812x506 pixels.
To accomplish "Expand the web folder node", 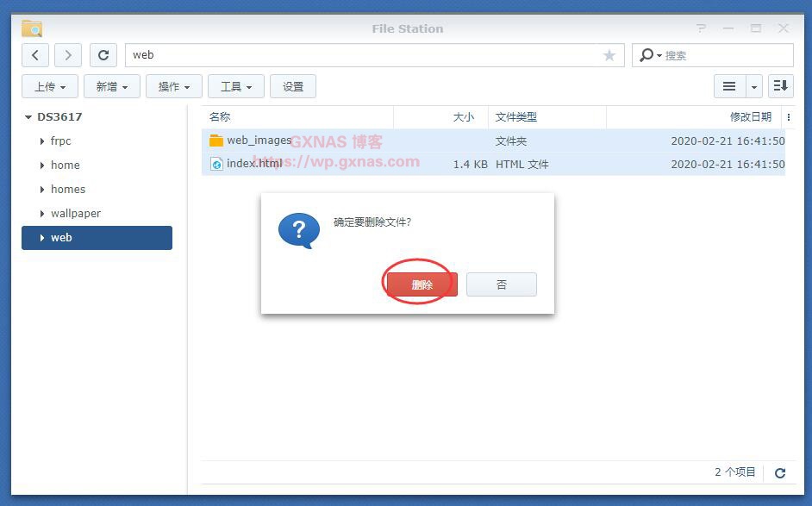I will pyautogui.click(x=42, y=238).
